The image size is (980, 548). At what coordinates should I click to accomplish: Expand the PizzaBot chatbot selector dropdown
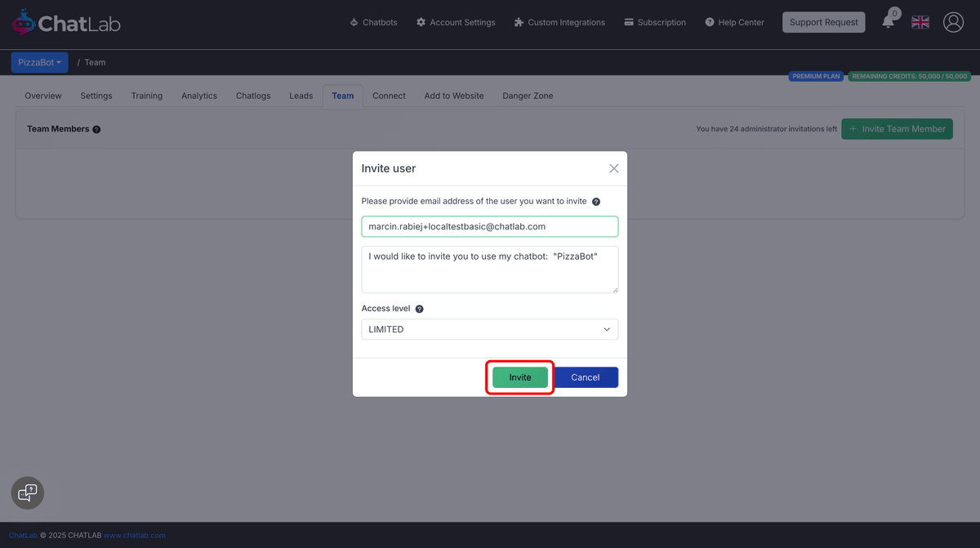(39, 62)
